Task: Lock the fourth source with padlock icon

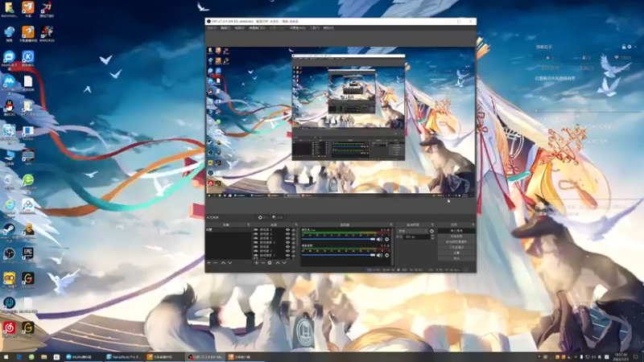Action: point(294,242)
